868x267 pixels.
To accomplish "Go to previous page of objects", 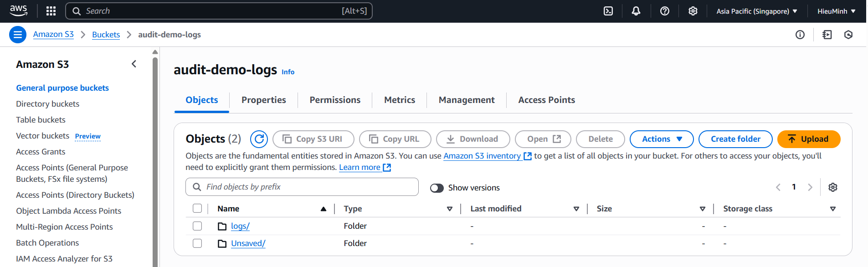I will coord(778,187).
